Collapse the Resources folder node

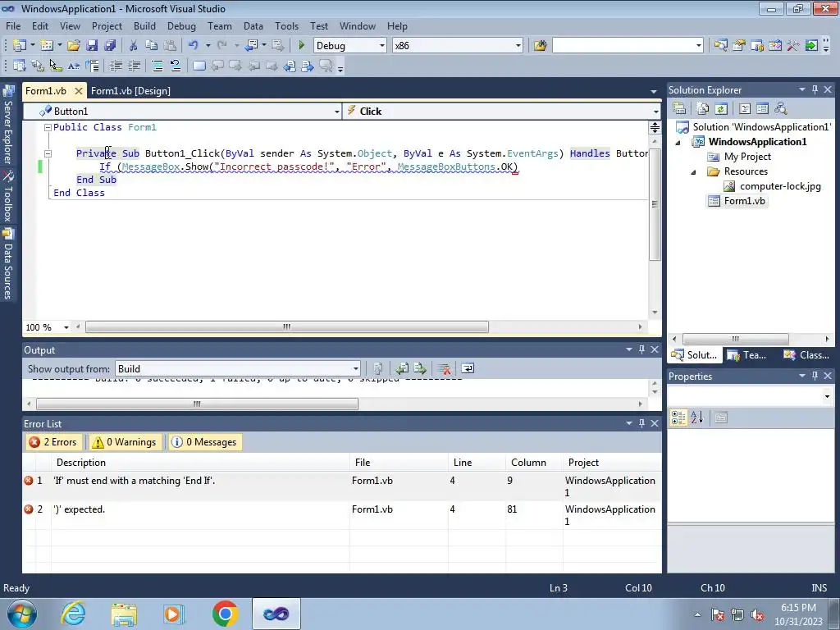pyautogui.click(x=693, y=172)
